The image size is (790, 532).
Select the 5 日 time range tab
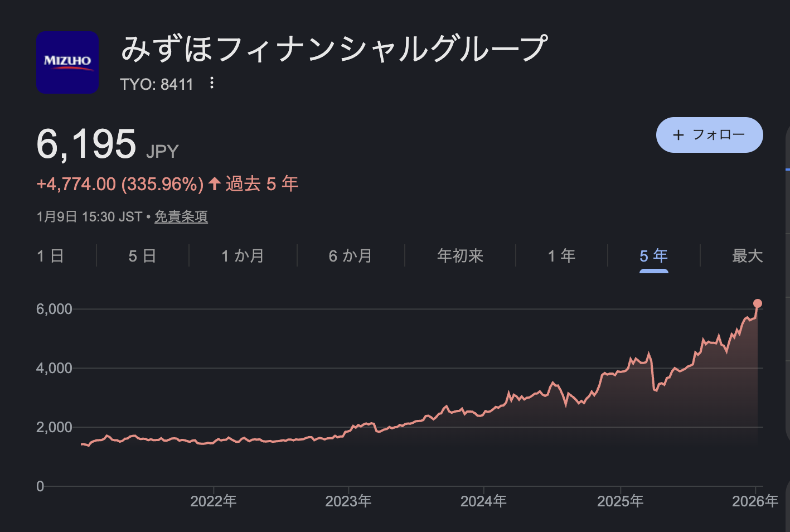[x=142, y=256]
